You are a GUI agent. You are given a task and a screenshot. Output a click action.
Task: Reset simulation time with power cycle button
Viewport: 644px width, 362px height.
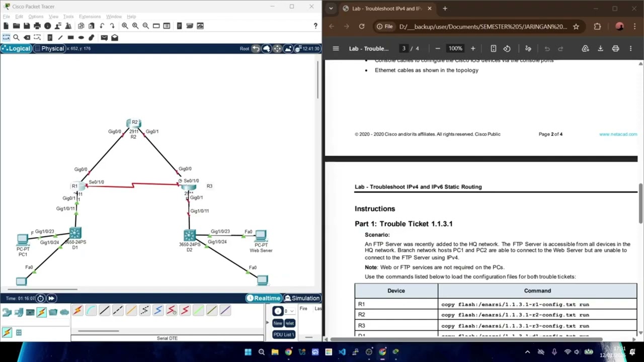[x=41, y=298]
